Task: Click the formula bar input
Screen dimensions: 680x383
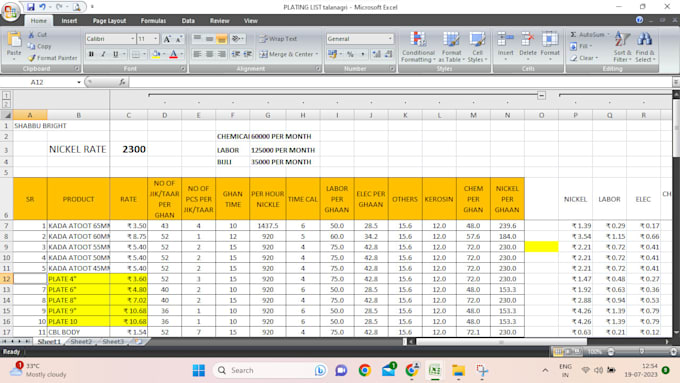Action: click(401, 82)
